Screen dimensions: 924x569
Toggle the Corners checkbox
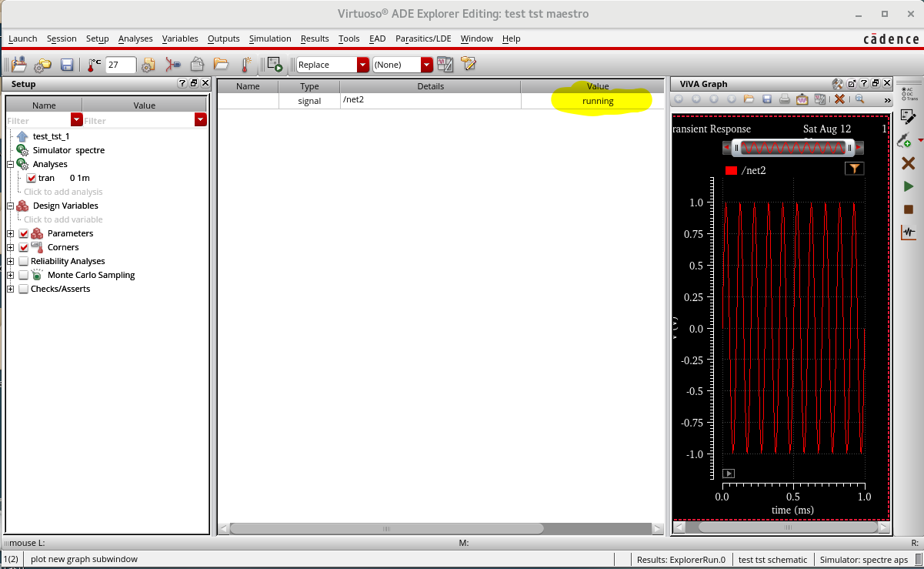pos(23,247)
